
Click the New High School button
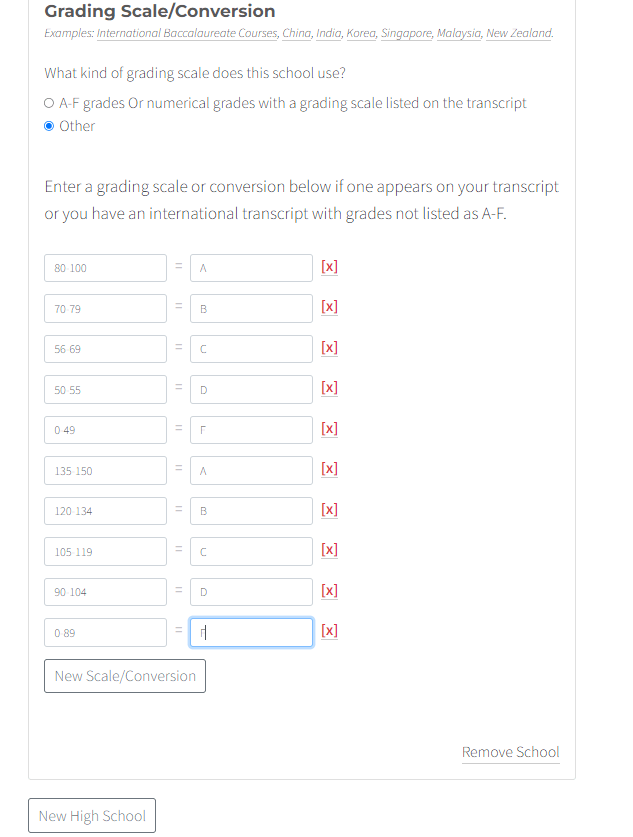click(x=91, y=815)
